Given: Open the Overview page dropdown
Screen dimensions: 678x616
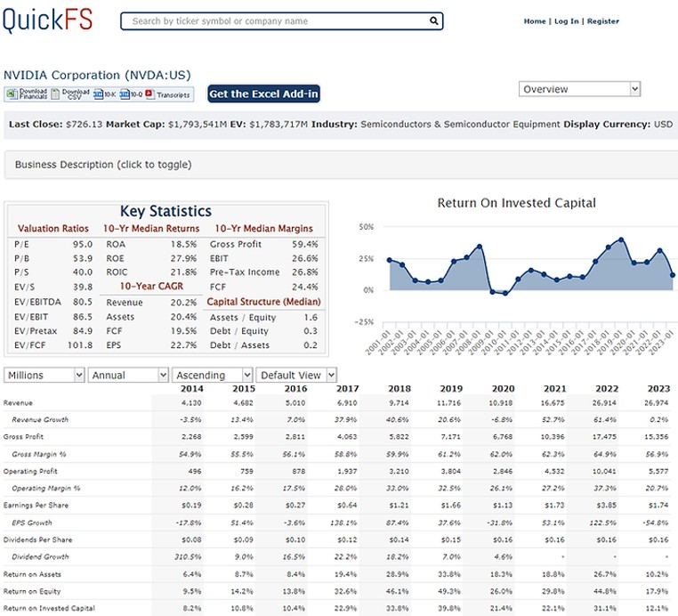Looking at the screenshot, I should 579,89.
